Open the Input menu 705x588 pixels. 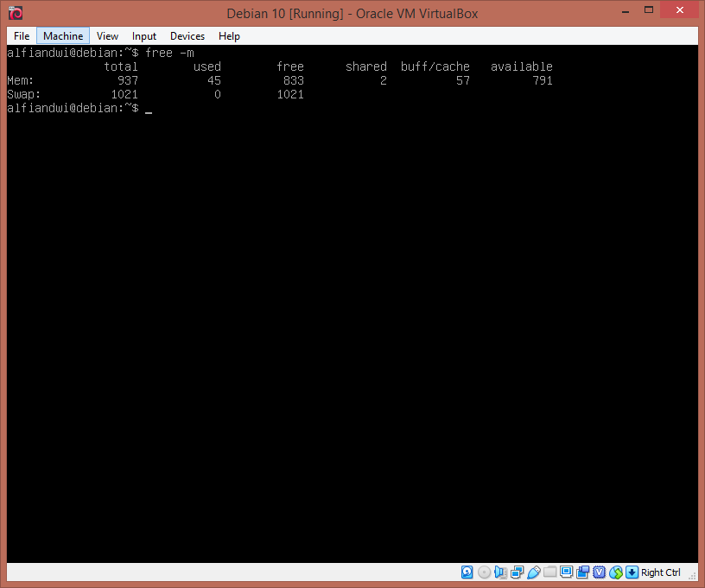click(x=144, y=36)
